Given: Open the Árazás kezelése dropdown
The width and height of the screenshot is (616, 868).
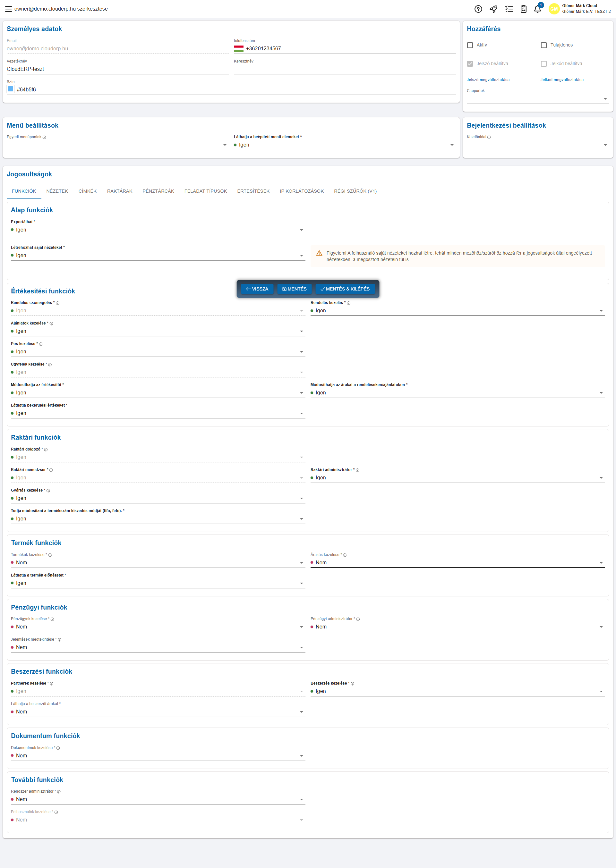Looking at the screenshot, I should point(457,562).
